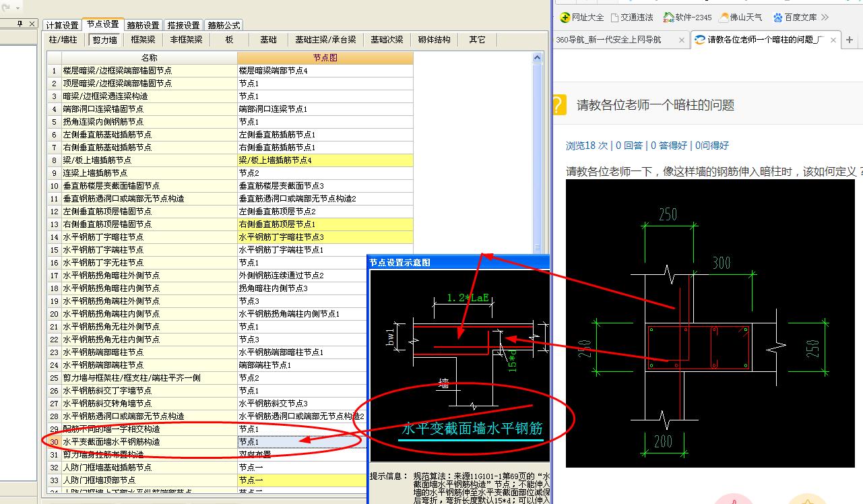Select 板 component category

coord(229,40)
